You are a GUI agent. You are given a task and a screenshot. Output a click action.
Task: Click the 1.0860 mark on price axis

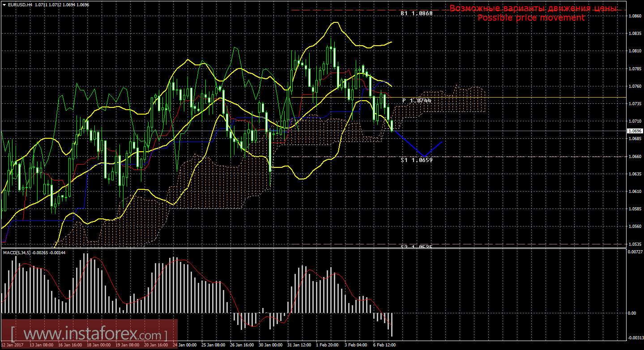(x=635, y=16)
